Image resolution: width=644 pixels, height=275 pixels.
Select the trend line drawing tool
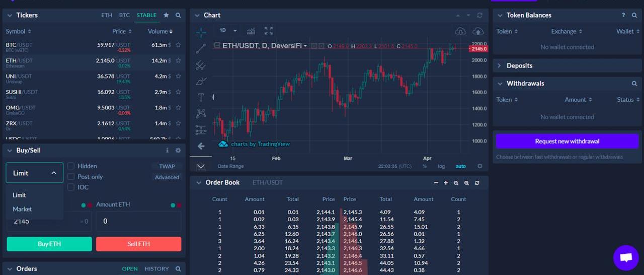[x=201, y=49]
